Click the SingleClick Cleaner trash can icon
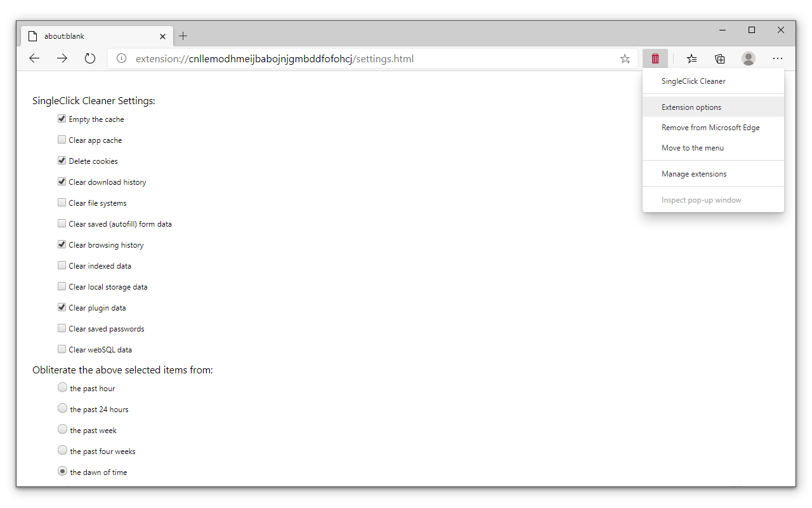Screen dimensions: 812x508 (x=655, y=58)
